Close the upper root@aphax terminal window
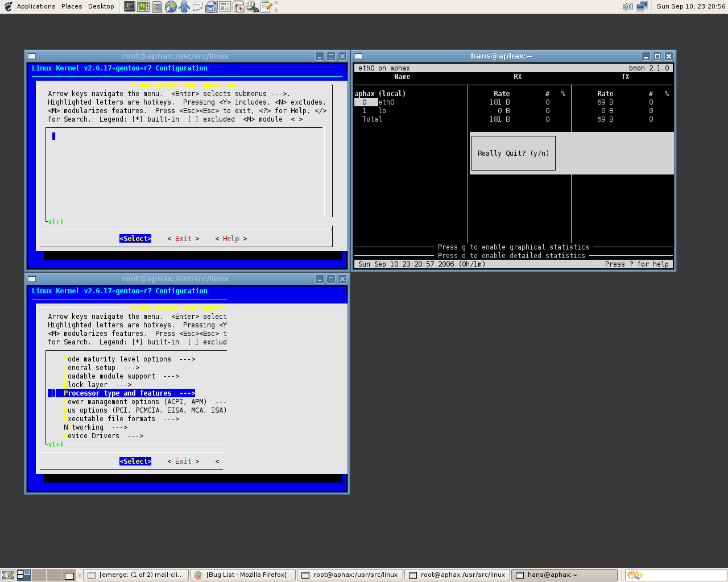Screen dimensions: 728x582 pos(342,56)
